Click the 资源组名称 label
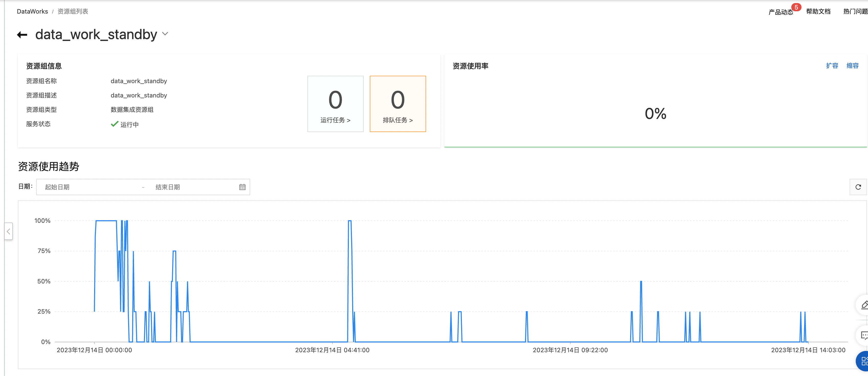 click(41, 81)
